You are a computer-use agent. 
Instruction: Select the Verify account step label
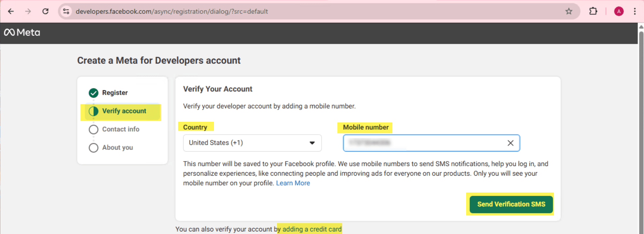[124, 111]
